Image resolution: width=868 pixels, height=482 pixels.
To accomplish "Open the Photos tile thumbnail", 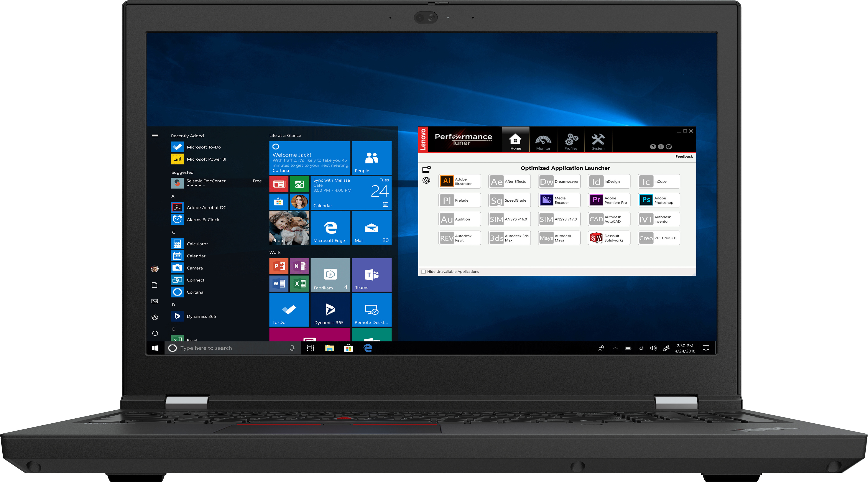I will click(x=289, y=228).
